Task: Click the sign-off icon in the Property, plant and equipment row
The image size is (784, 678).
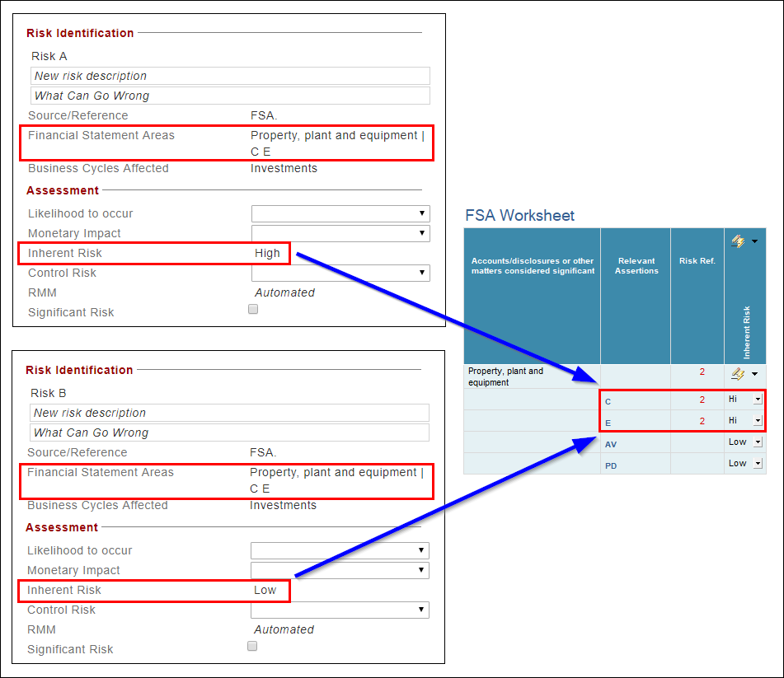Action: pos(739,373)
